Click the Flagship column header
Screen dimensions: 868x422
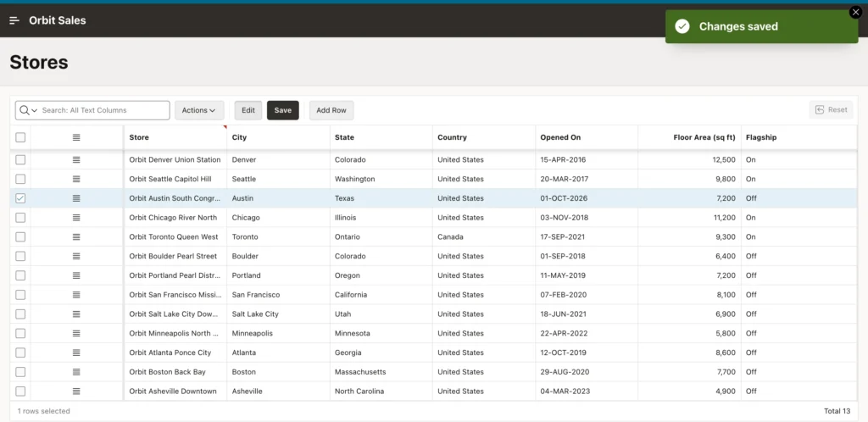coord(799,137)
